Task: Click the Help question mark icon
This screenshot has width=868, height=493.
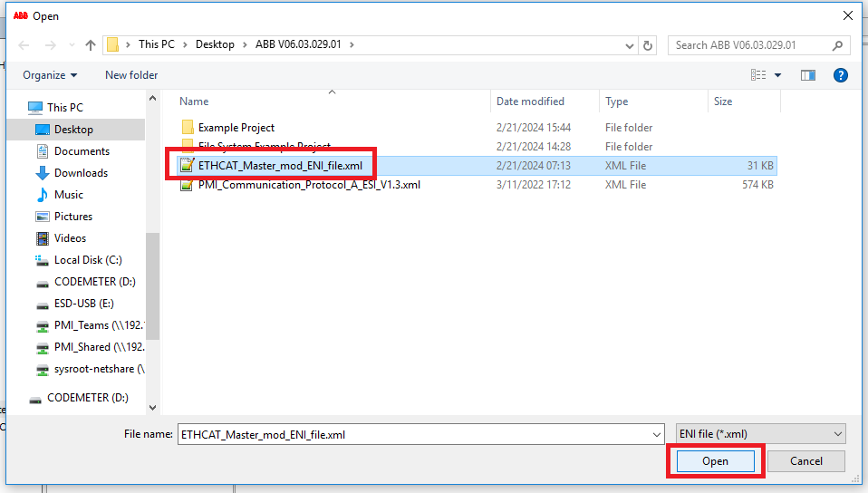Action: [840, 75]
